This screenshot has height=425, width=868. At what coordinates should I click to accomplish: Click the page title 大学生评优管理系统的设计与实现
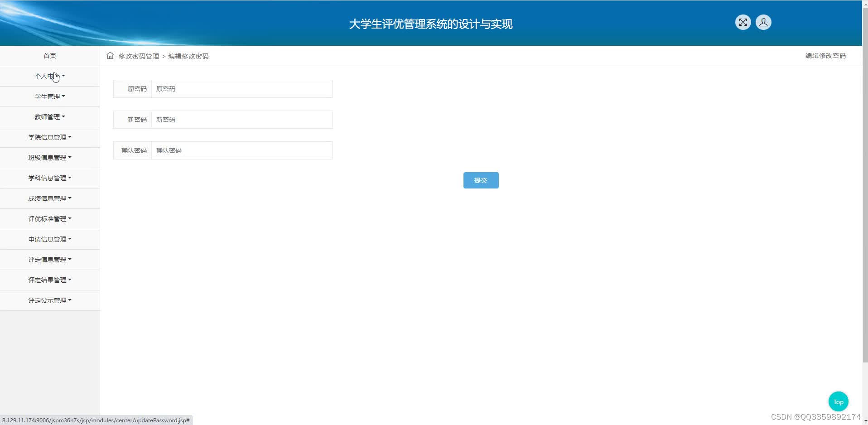click(431, 24)
